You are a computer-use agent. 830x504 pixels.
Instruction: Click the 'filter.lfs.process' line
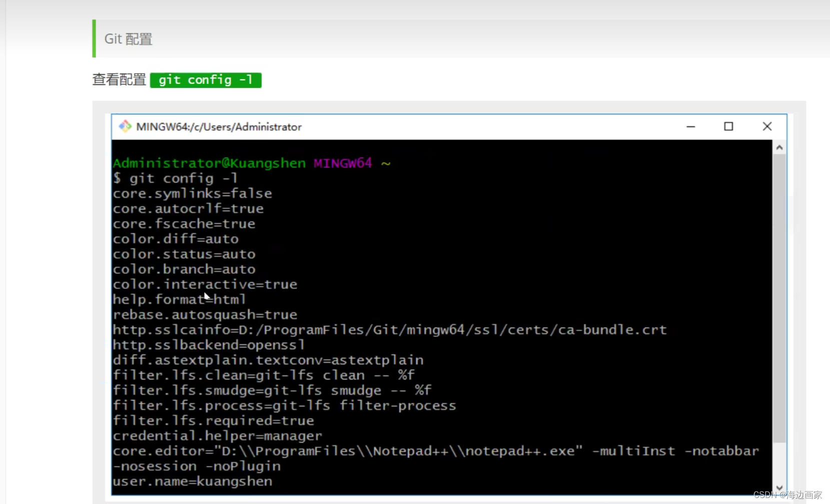click(x=285, y=405)
